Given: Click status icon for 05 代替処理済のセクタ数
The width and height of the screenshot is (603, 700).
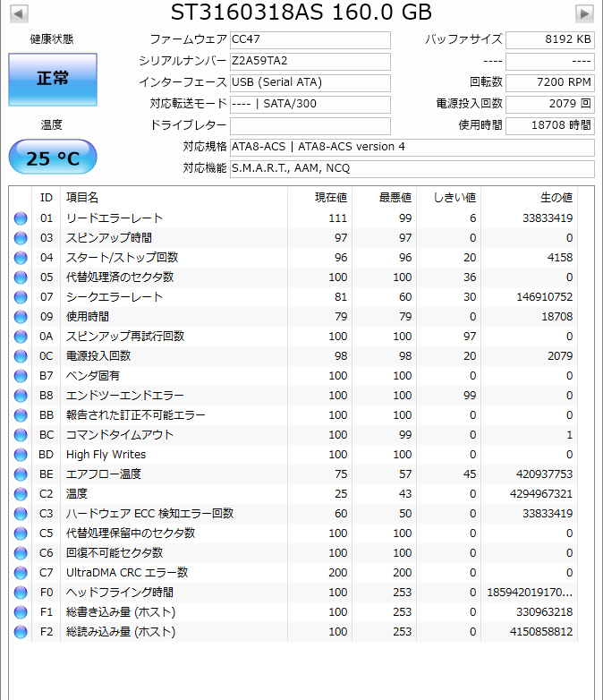Looking at the screenshot, I should pyautogui.click(x=21, y=277).
